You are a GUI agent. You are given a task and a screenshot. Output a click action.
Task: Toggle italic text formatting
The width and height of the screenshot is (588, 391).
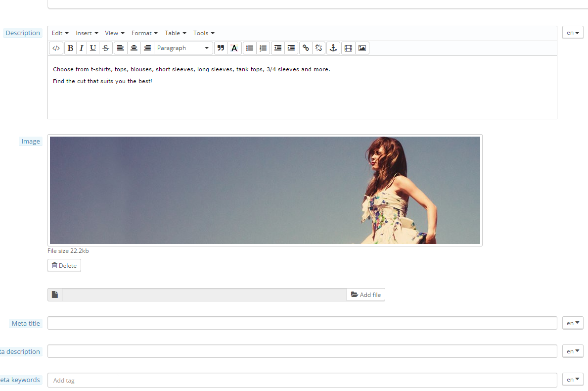point(82,48)
